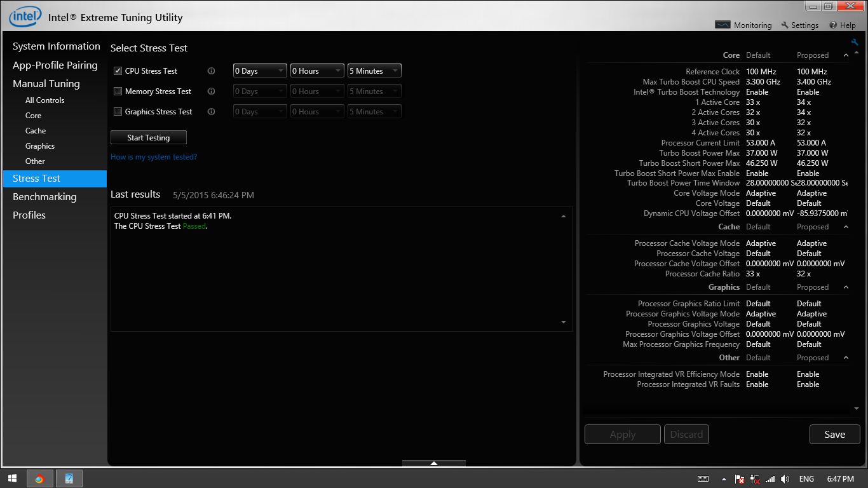Click the Processor Integrated VR Faults label
This screenshot has height=488, width=868.
click(x=688, y=384)
